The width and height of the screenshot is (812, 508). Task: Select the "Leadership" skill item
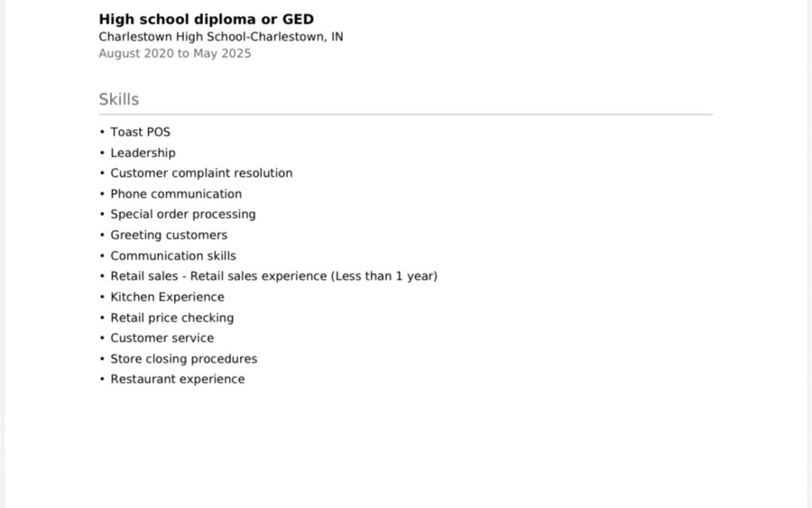coord(143,153)
